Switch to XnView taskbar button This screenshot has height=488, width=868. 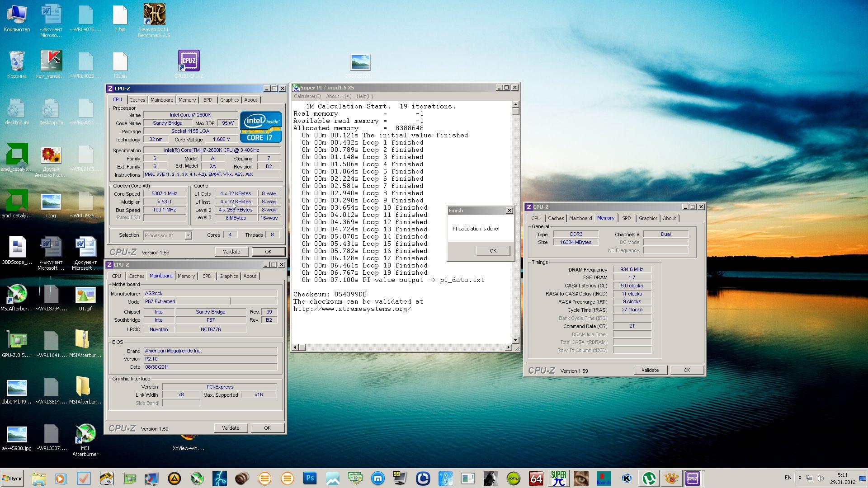coord(671,479)
